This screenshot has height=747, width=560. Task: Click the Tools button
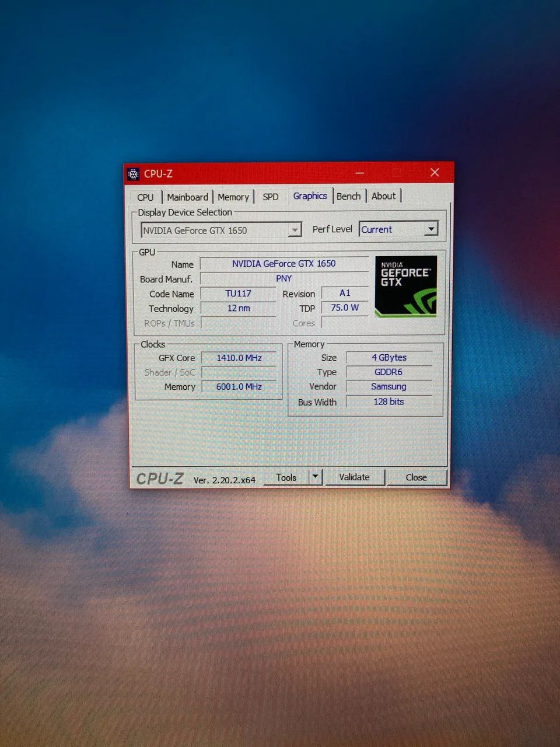[286, 477]
